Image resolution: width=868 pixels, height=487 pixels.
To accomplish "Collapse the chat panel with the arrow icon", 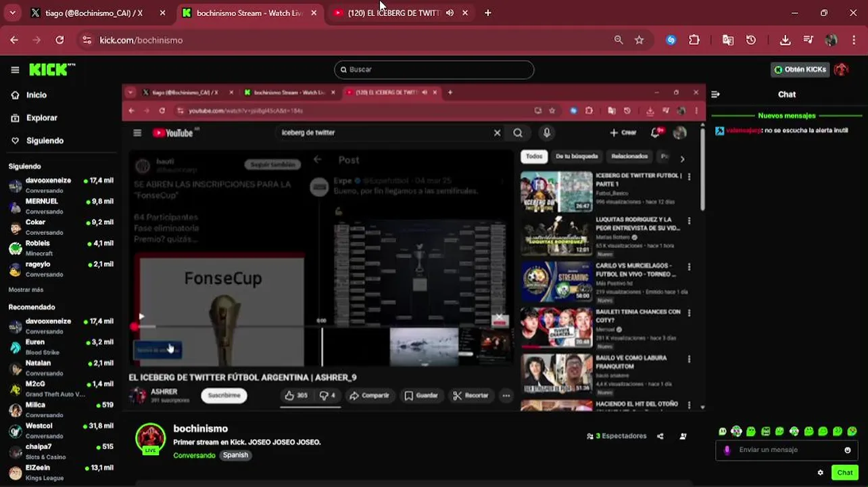I will 715,95.
